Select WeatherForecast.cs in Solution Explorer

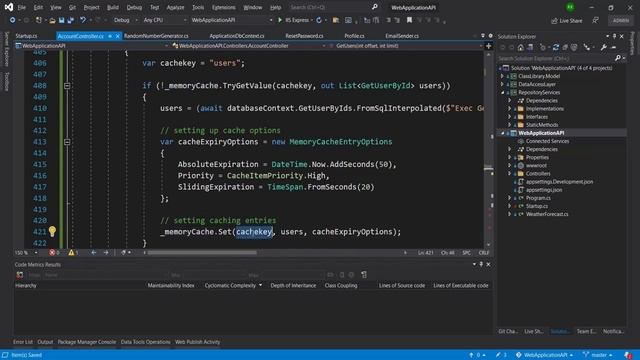click(x=547, y=214)
